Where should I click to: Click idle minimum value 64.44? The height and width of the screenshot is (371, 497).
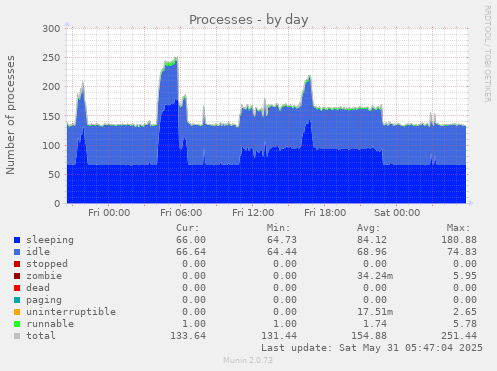pos(282,252)
